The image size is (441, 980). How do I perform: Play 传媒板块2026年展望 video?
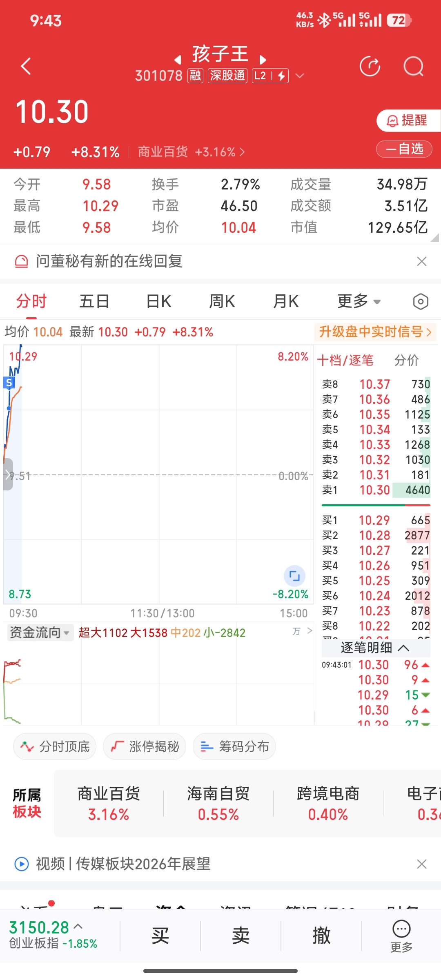tap(22, 864)
